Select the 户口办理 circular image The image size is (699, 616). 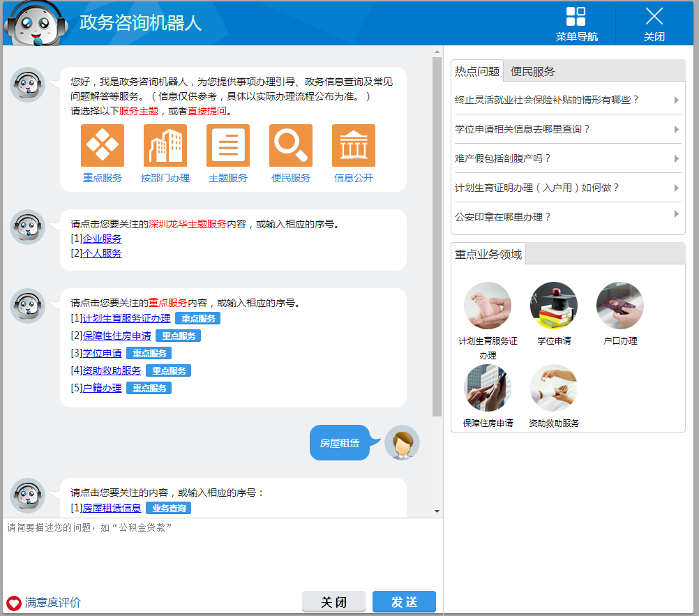(x=620, y=306)
